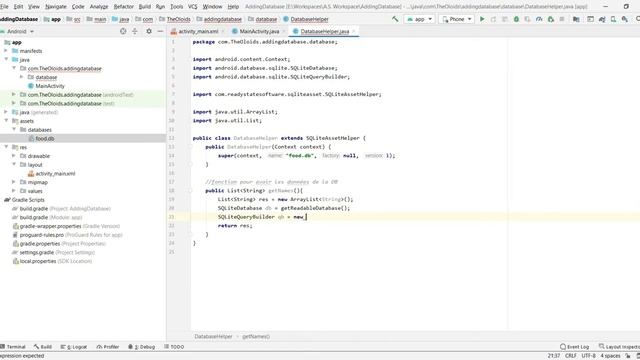Collapse the java folder
Image resolution: width=640 pixels, height=360 pixels.
pos(6,60)
